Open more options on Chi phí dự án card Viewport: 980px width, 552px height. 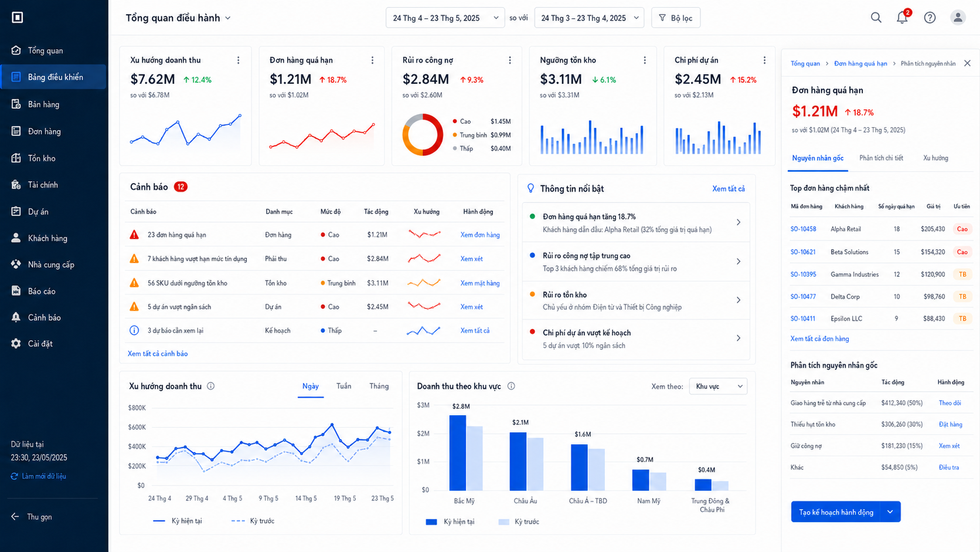coord(764,60)
